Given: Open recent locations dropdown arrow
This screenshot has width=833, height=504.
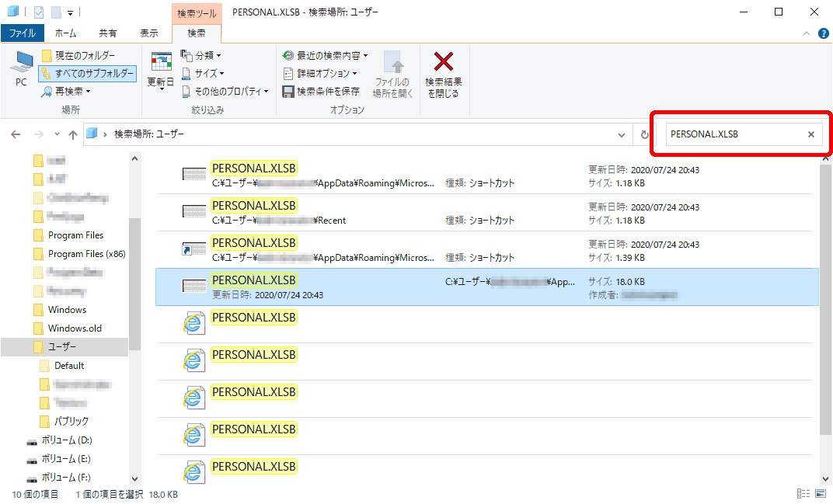Looking at the screenshot, I should tap(57, 134).
